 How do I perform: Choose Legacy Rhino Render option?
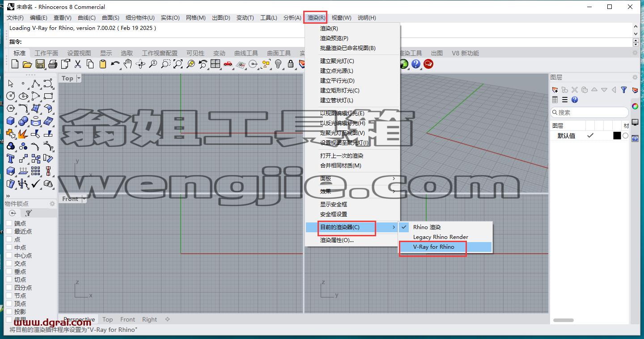tap(445, 237)
